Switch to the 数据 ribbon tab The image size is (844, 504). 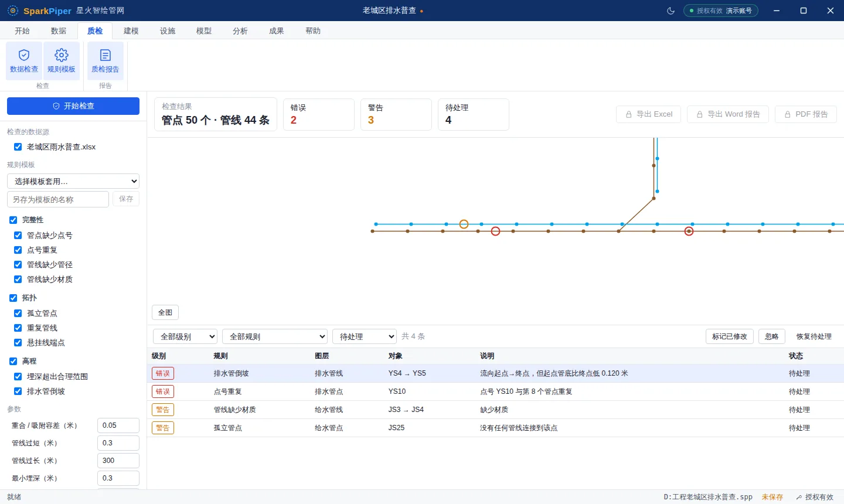coord(59,30)
